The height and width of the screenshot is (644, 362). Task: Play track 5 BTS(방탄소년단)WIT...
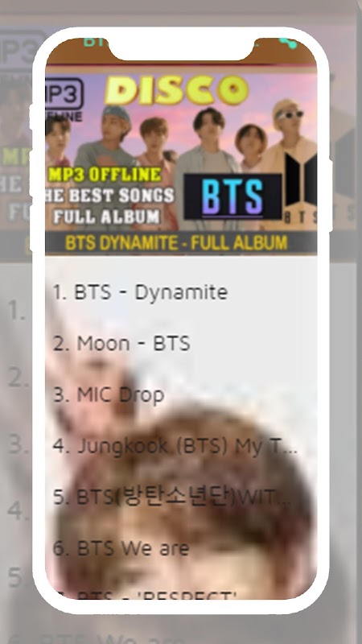tap(181, 497)
